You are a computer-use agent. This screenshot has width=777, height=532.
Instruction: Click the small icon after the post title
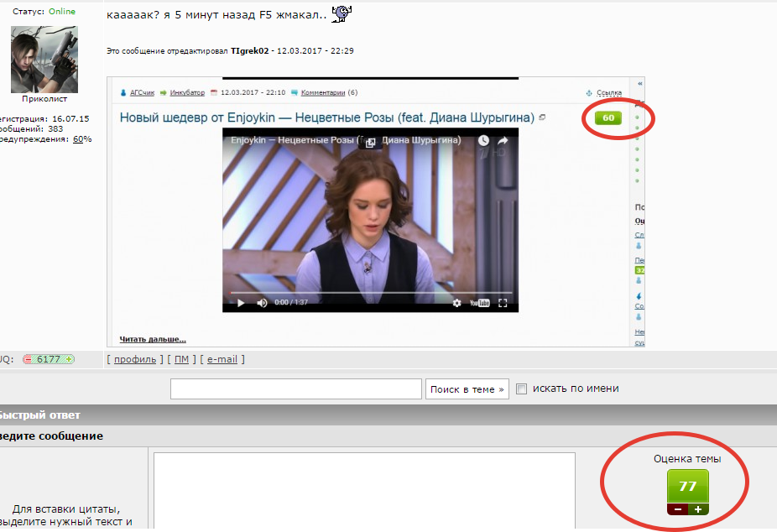coord(542,117)
